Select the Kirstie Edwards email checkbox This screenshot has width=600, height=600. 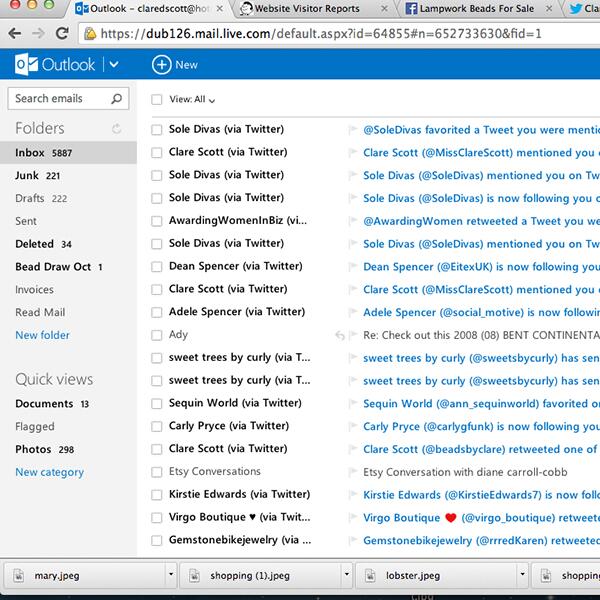coord(157,495)
